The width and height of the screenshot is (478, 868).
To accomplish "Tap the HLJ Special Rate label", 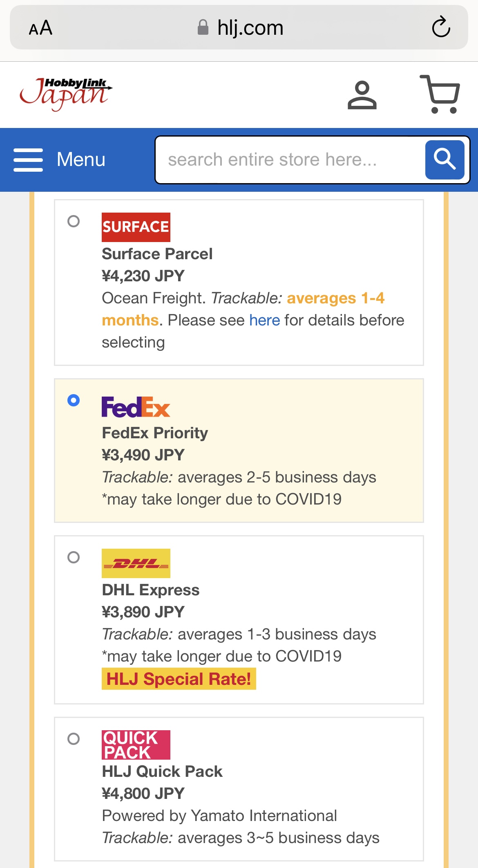I will coord(179,679).
